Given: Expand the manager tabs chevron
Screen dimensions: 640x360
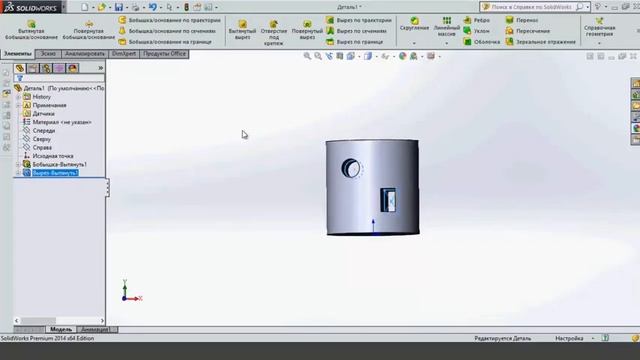Looking at the screenshot, I should [100, 68].
